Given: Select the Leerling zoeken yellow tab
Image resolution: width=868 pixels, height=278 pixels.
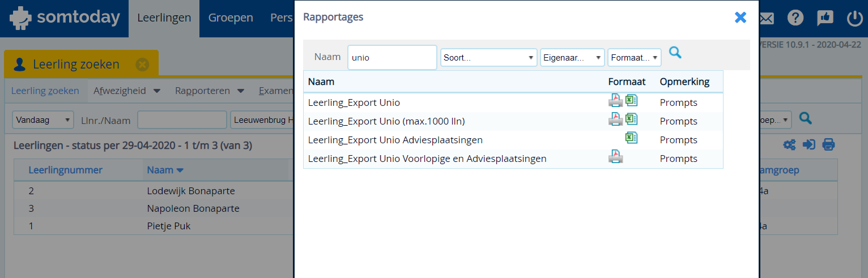Looking at the screenshot, I should coord(81,64).
